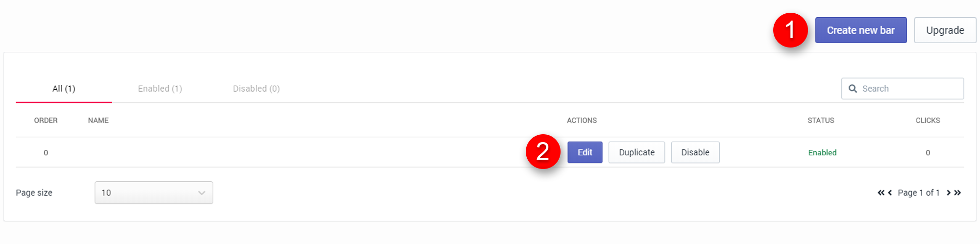
Task: Expand page size chevron arrow
Action: [201, 193]
